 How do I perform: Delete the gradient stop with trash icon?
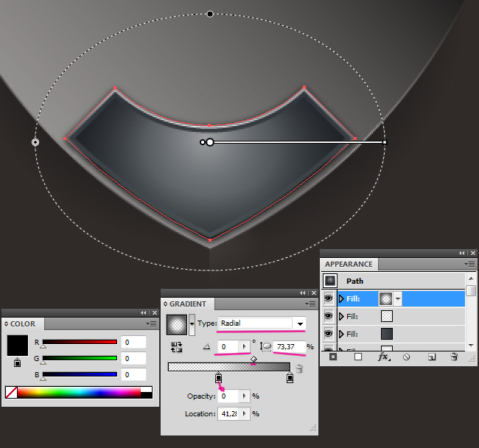pos(299,368)
